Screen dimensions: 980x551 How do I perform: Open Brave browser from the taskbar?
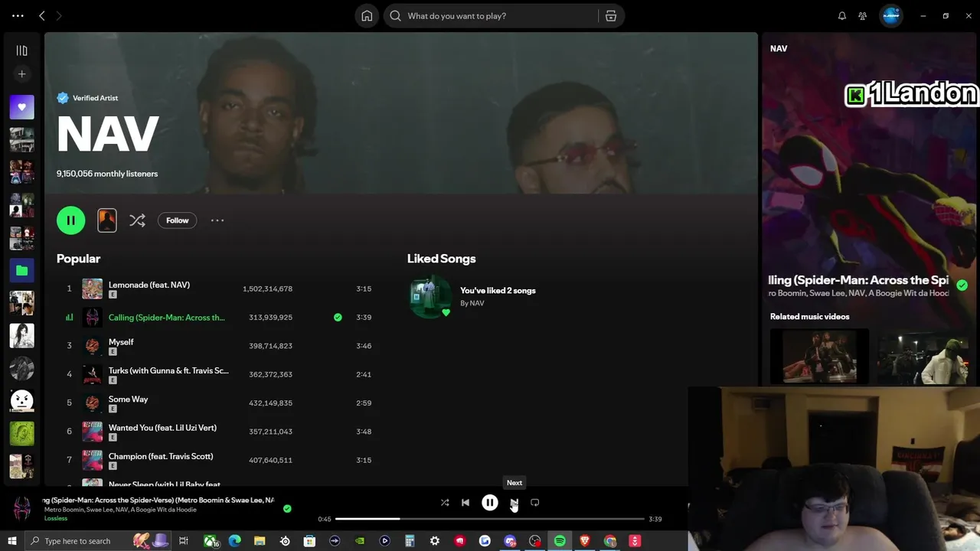click(x=585, y=541)
